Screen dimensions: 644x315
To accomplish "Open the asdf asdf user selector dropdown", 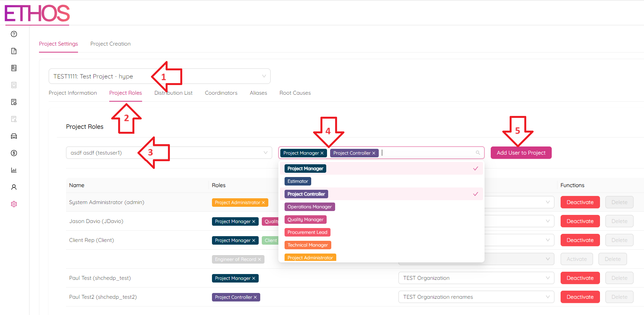I will click(169, 153).
